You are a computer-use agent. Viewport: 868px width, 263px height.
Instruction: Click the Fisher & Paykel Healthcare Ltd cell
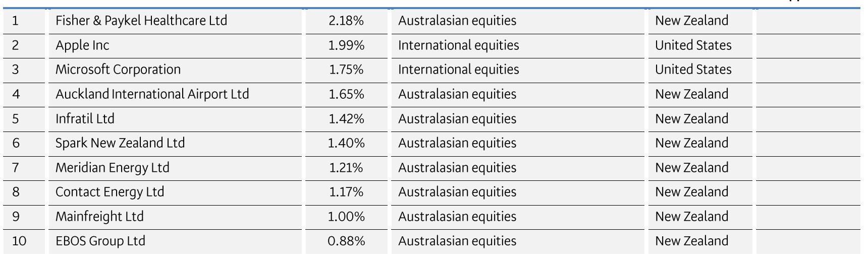click(x=141, y=21)
